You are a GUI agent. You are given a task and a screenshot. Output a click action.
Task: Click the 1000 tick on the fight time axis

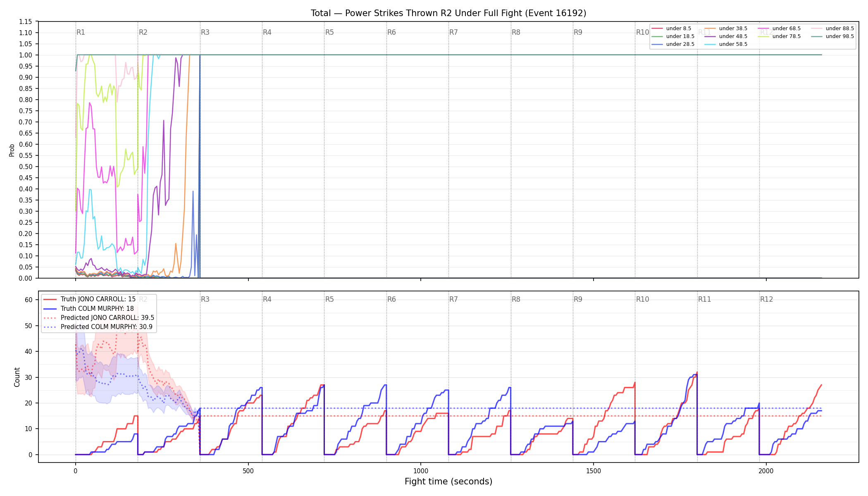421,471
